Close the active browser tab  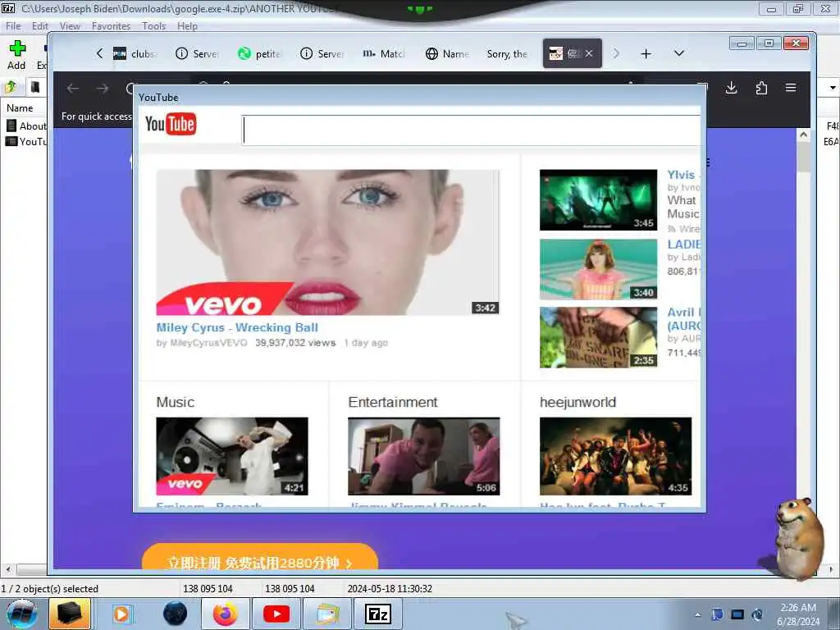(x=589, y=53)
